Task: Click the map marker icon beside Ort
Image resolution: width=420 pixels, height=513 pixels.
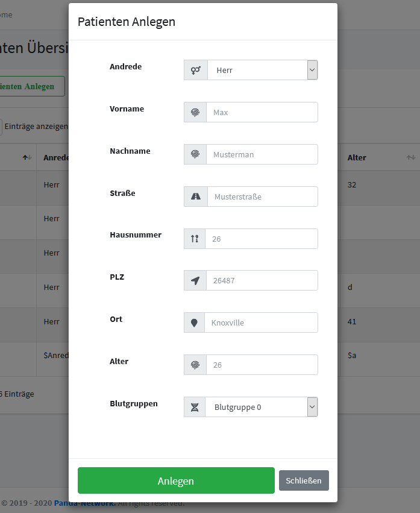Action: pos(194,323)
